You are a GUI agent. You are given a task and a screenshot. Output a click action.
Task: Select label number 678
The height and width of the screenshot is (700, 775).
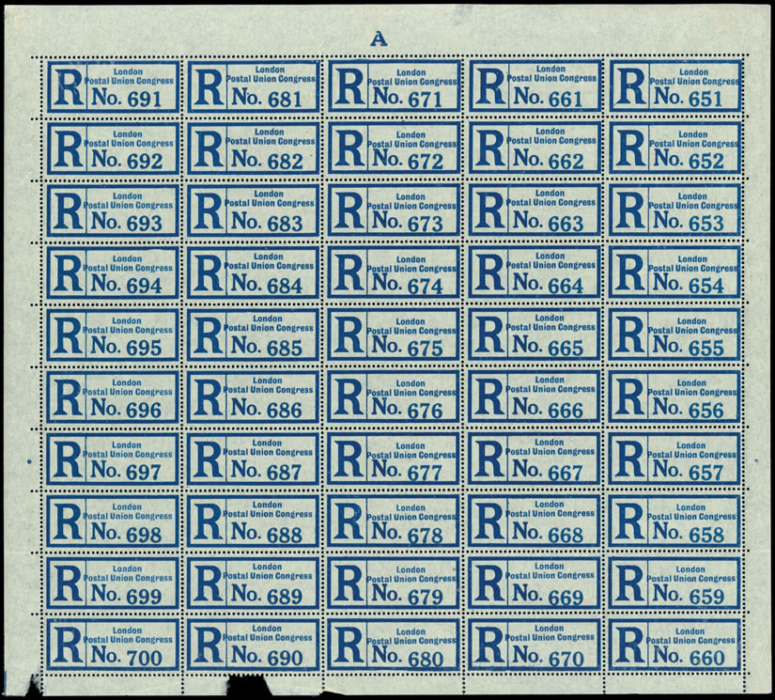point(394,521)
